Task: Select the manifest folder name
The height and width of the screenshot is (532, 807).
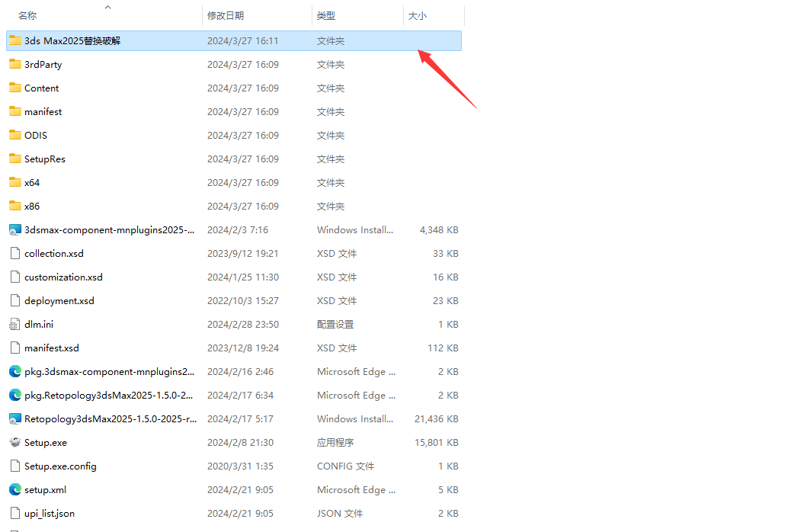Action: click(43, 112)
